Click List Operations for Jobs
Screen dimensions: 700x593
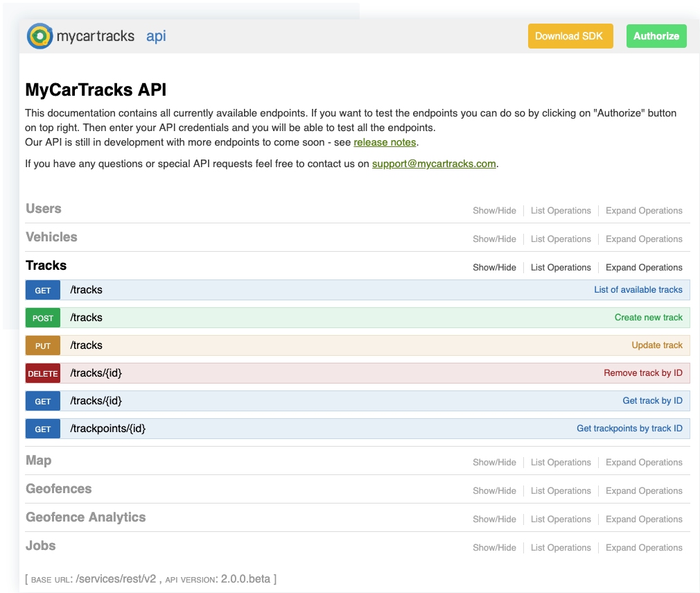tap(561, 547)
